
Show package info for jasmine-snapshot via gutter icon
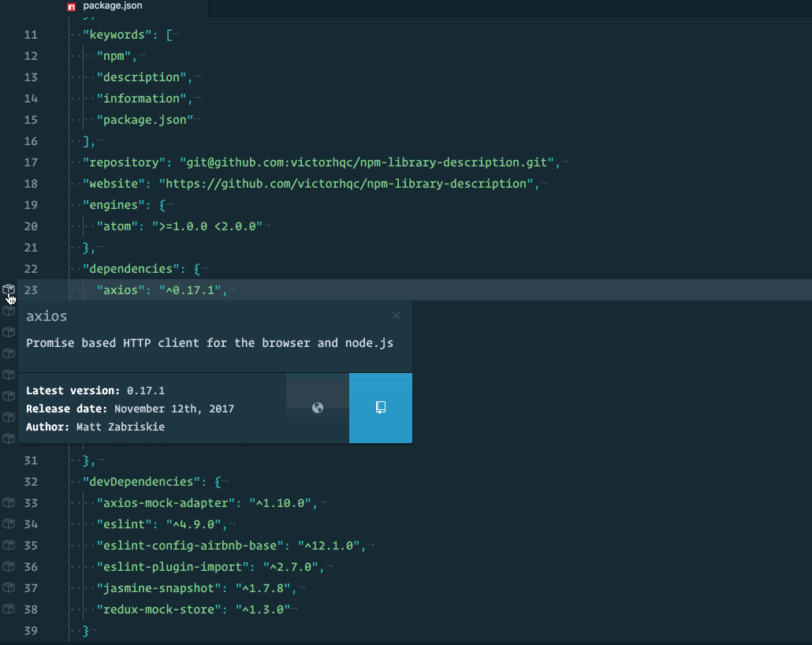click(x=9, y=587)
